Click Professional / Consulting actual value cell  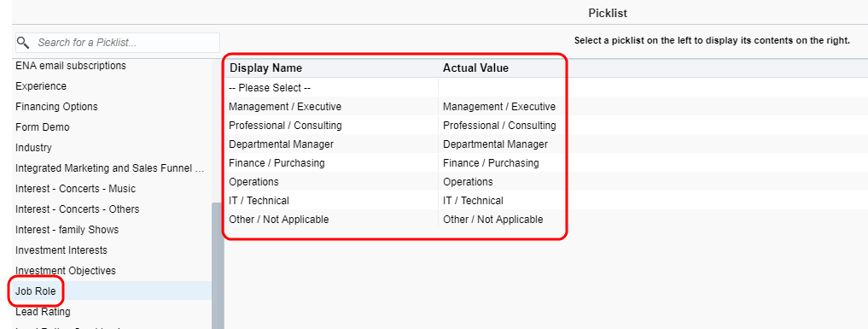[499, 125]
